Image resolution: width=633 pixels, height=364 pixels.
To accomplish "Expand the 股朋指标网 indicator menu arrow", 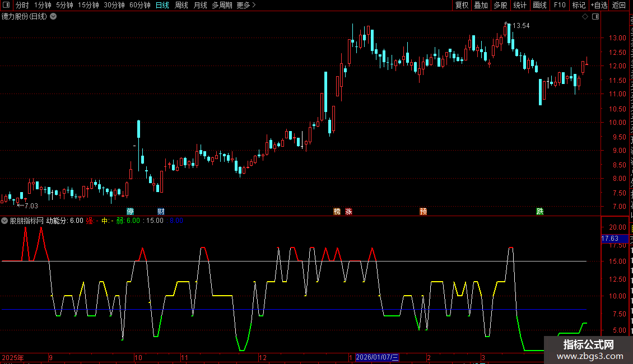I will pos(4,221).
